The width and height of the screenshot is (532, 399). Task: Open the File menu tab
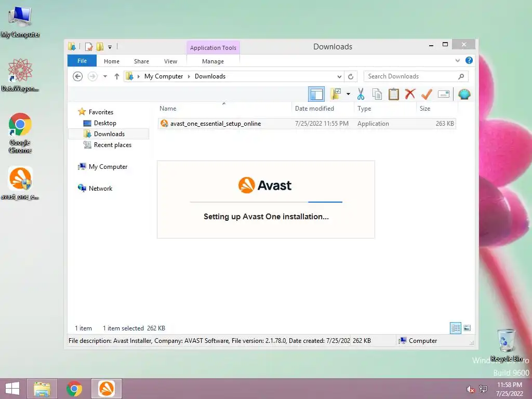[x=82, y=61]
